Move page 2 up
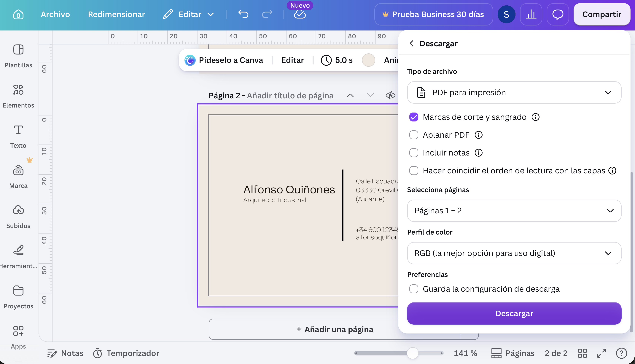This screenshot has height=364, width=635. pyautogui.click(x=350, y=95)
